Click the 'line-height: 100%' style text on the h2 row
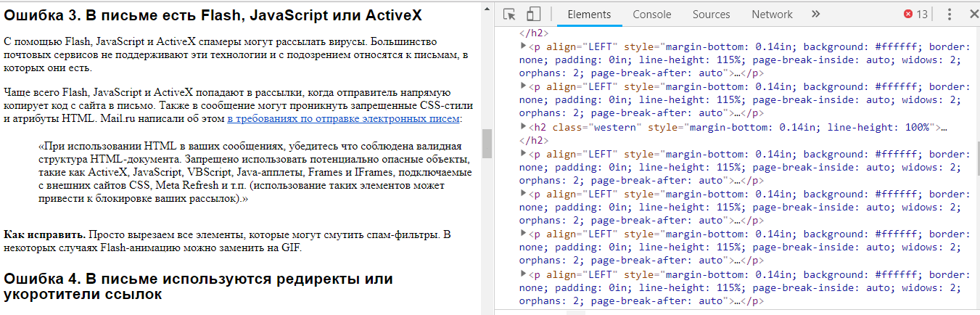This screenshot has height=315, width=980. [878, 127]
